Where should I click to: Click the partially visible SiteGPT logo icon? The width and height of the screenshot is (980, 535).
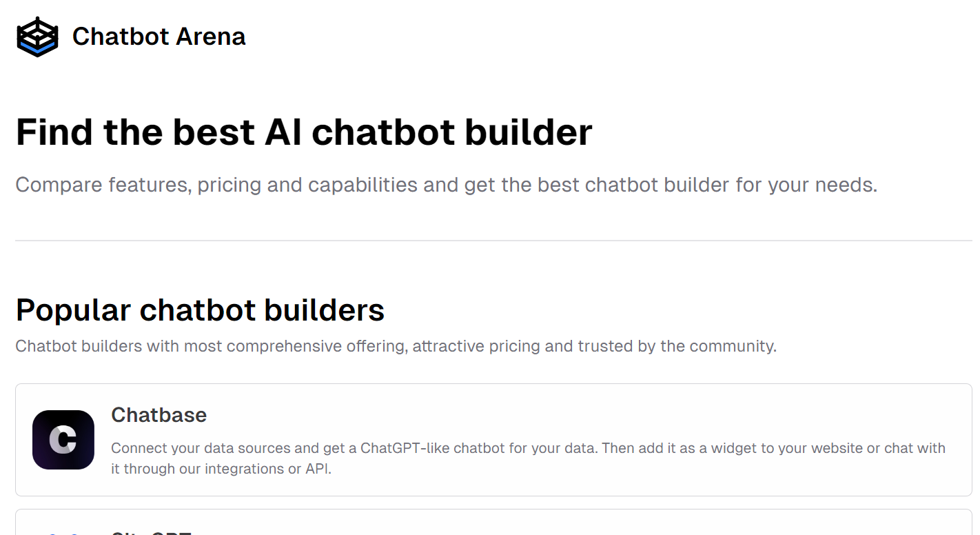click(63, 531)
